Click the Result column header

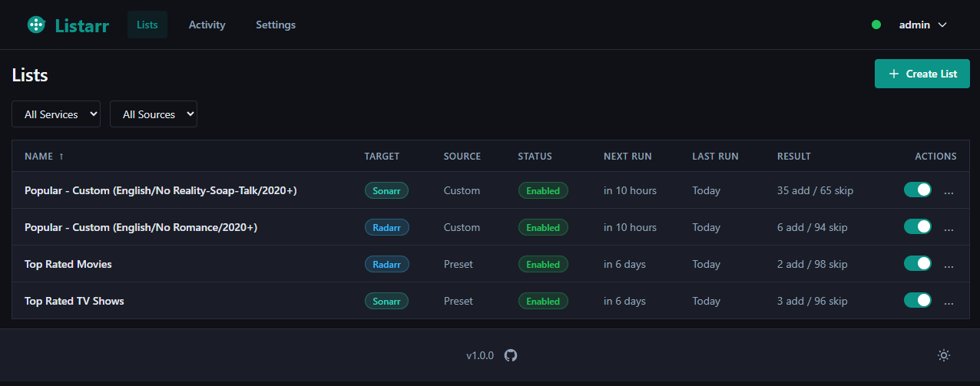pyautogui.click(x=794, y=156)
